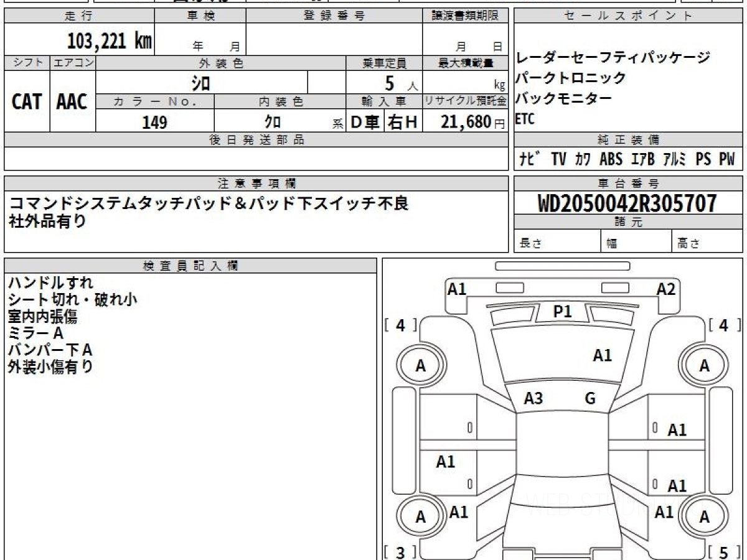The width and height of the screenshot is (747, 560).
Task: Click the 譲渡書類期限 header
Action: (466, 16)
